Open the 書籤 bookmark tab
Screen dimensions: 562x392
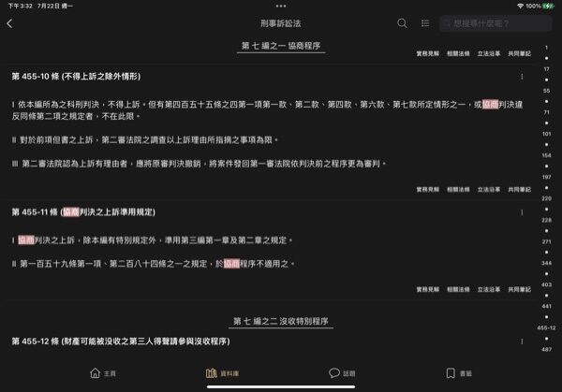[459, 373]
